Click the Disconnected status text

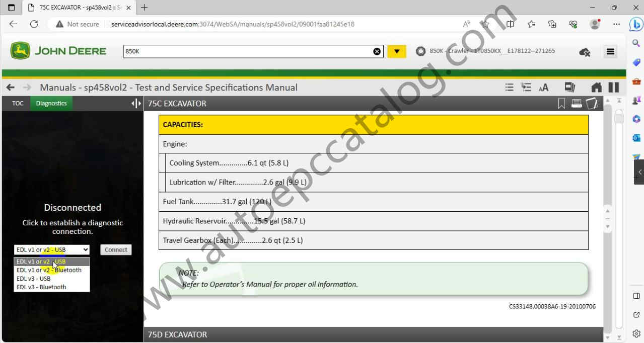(x=73, y=207)
